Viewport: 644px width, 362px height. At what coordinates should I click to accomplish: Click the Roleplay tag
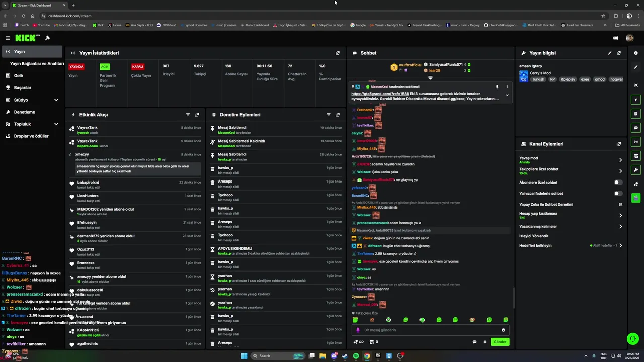568,79
